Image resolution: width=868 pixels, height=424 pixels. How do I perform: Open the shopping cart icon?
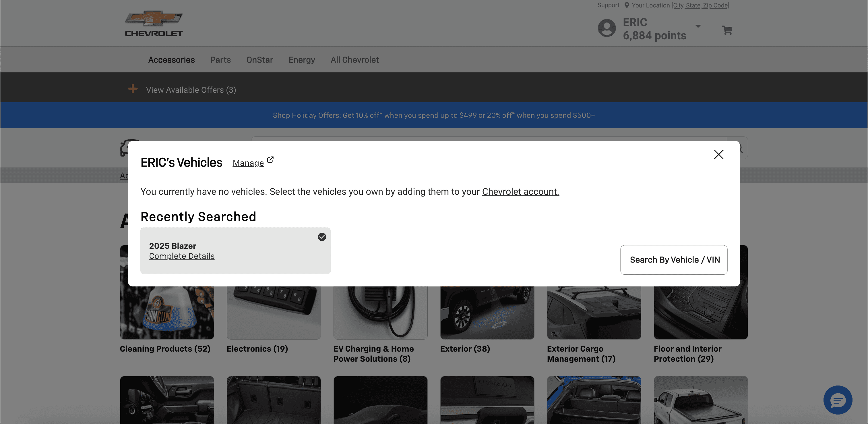(x=727, y=30)
